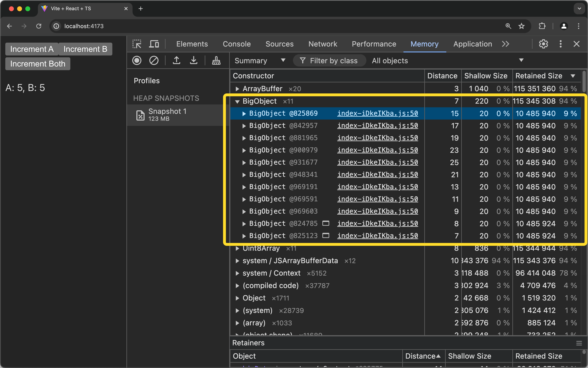
Task: Clear all profiles icon
Action: click(x=154, y=60)
